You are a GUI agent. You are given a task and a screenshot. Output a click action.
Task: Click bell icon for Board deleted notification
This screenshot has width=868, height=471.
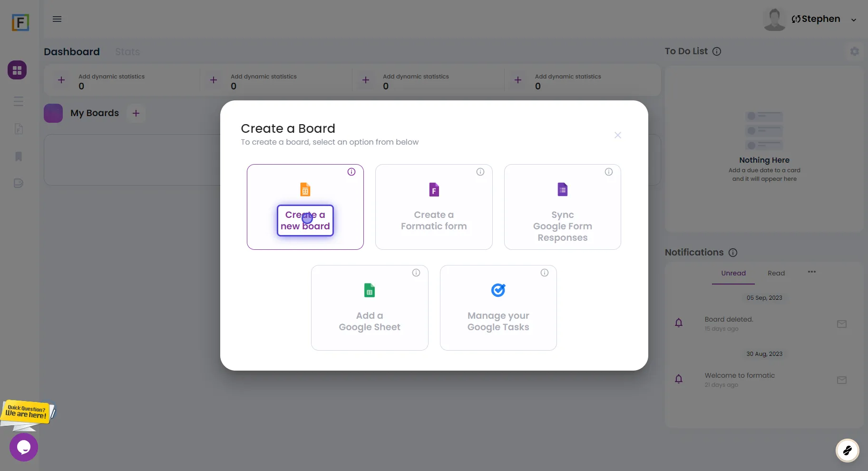coord(679,323)
